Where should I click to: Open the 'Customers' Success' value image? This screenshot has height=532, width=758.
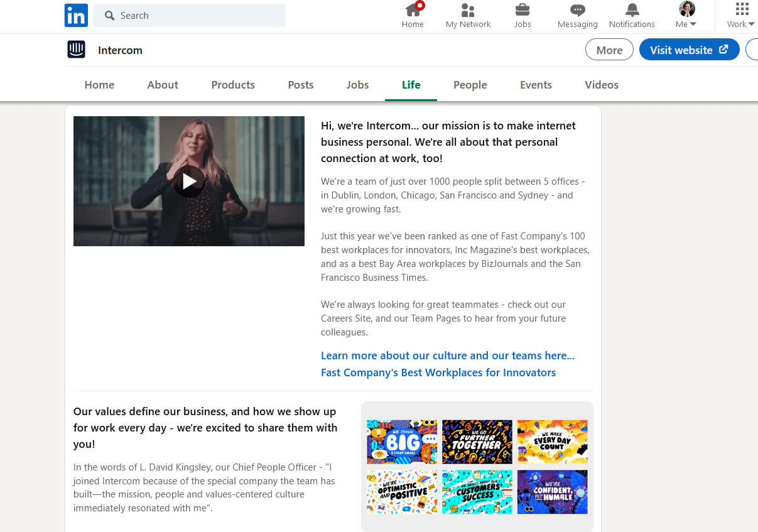pos(477,492)
